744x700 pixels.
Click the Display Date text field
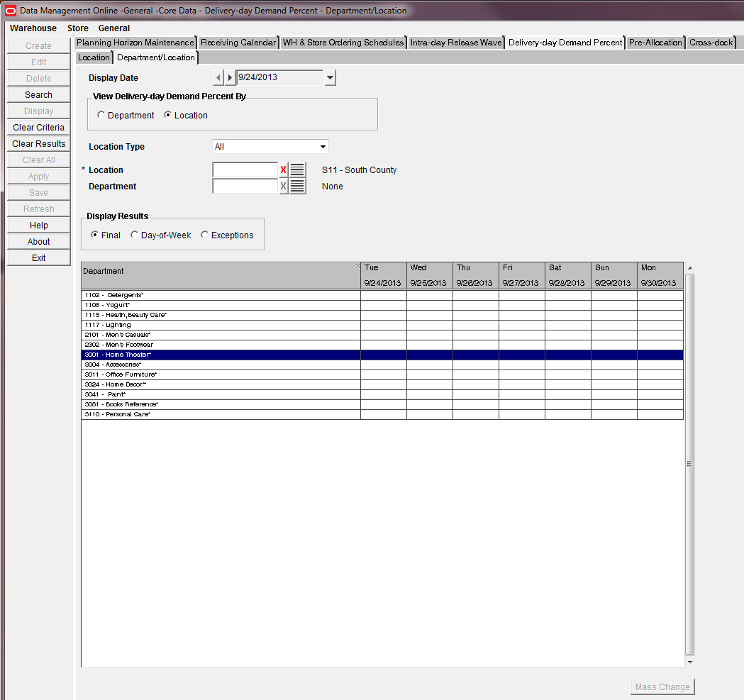tap(280, 77)
